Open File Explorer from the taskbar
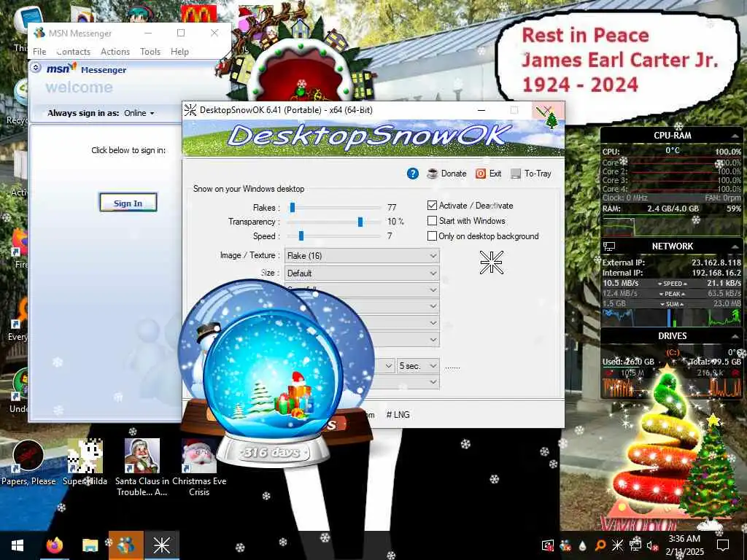Image resolution: width=747 pixels, height=560 pixels. pyautogui.click(x=90, y=545)
